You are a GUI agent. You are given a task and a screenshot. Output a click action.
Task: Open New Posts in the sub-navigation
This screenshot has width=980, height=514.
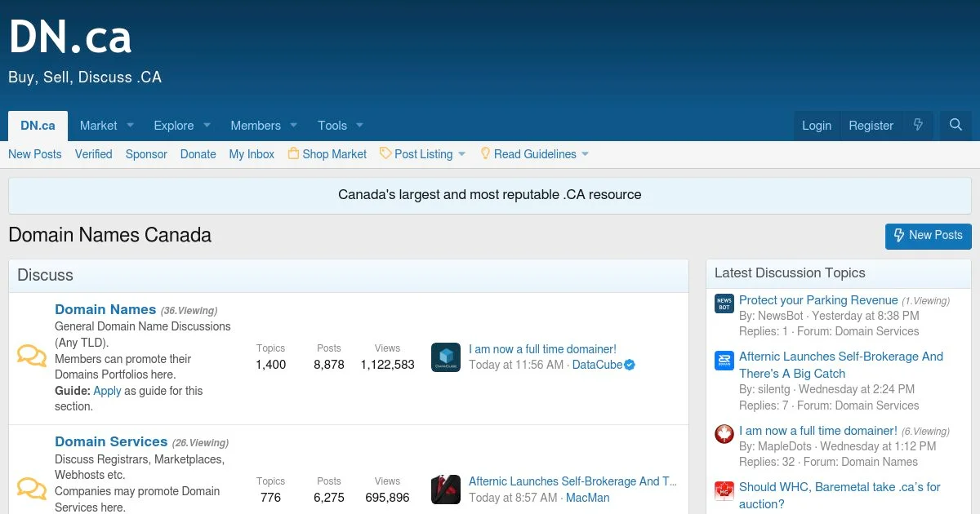click(x=35, y=153)
